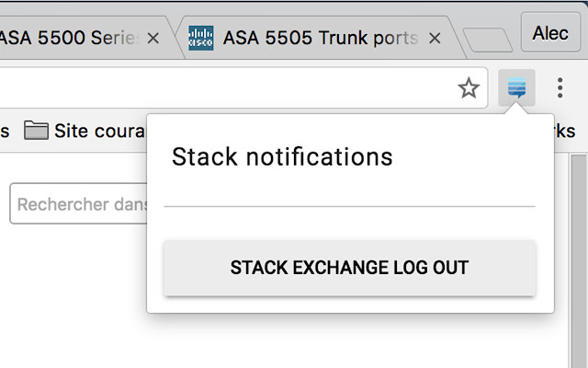Image resolution: width=588 pixels, height=368 pixels.
Task: Click the Site courant folder icon
Action: [x=36, y=131]
